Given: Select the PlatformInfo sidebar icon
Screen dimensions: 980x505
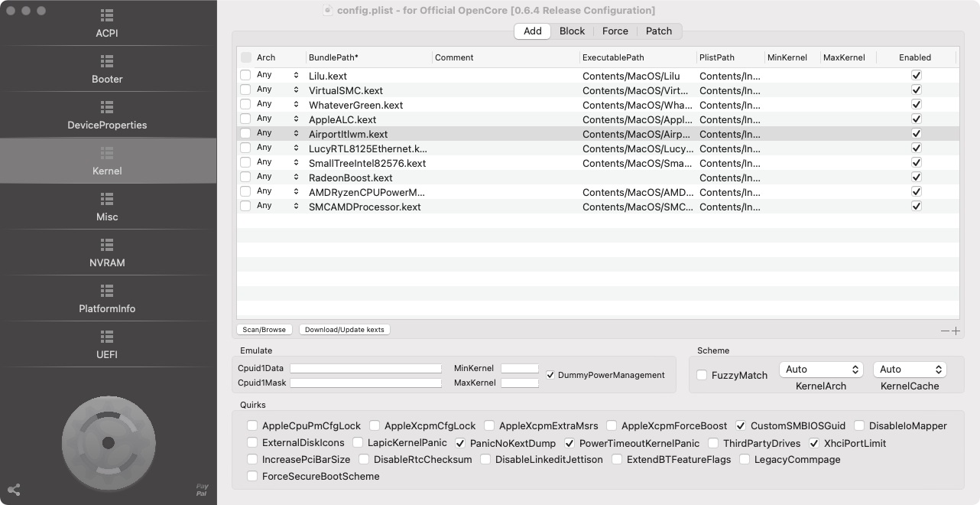Looking at the screenshot, I should pyautogui.click(x=107, y=291).
